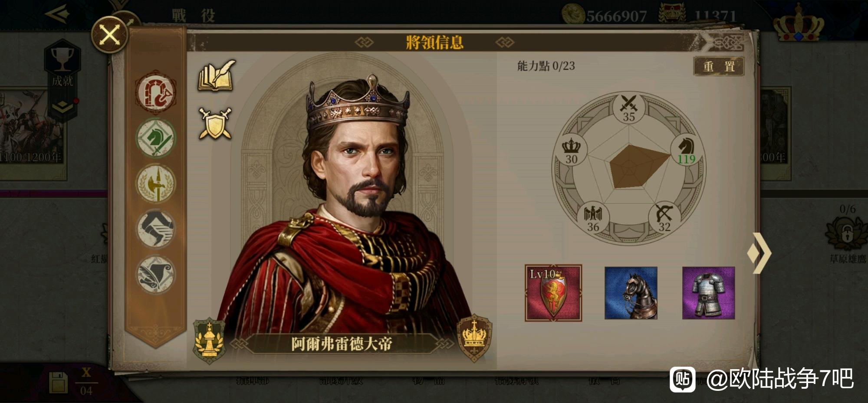868x403 pixels.
Task: Click the golden crown rank badge
Action: (x=474, y=338)
